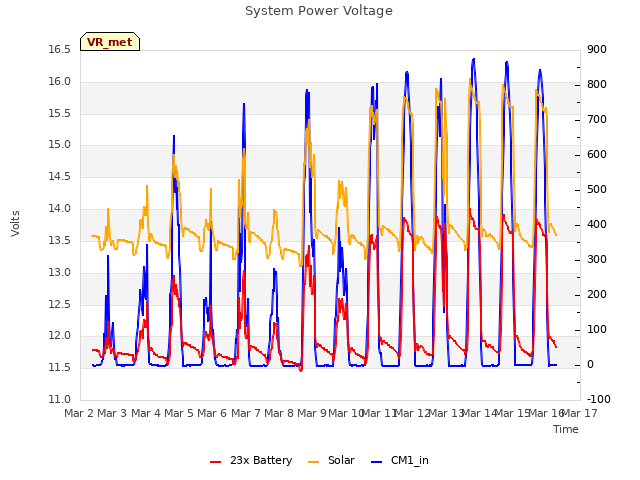
Task: Click the Volts axis label
Action: [16, 223]
